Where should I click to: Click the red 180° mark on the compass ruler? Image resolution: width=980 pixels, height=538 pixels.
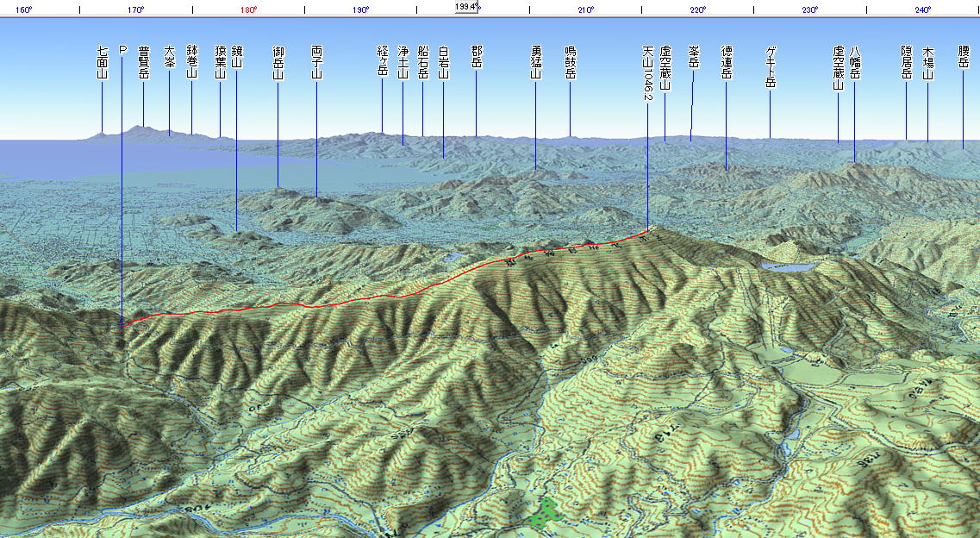point(248,10)
